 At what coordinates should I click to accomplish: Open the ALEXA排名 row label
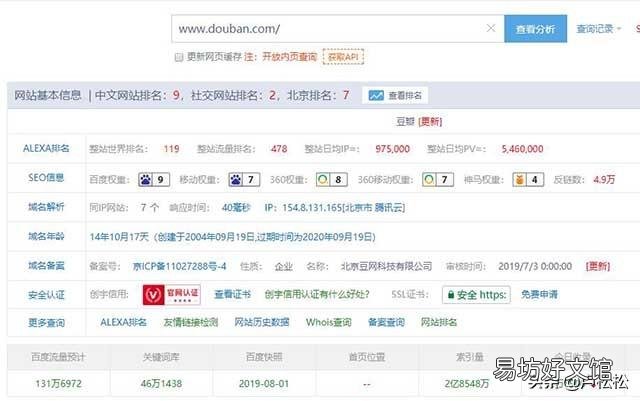[x=46, y=149]
